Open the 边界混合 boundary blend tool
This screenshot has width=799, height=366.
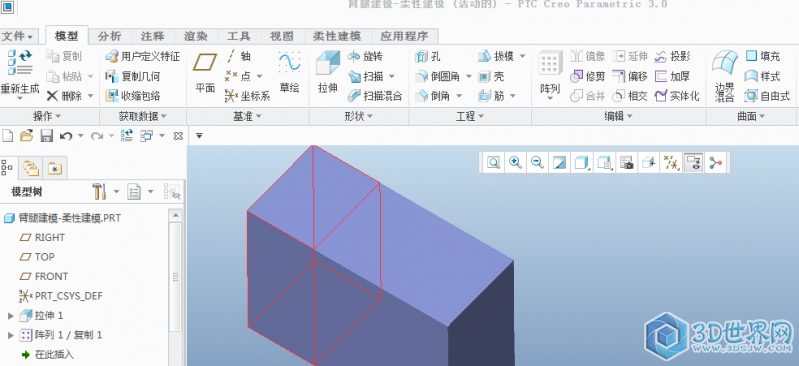[725, 75]
